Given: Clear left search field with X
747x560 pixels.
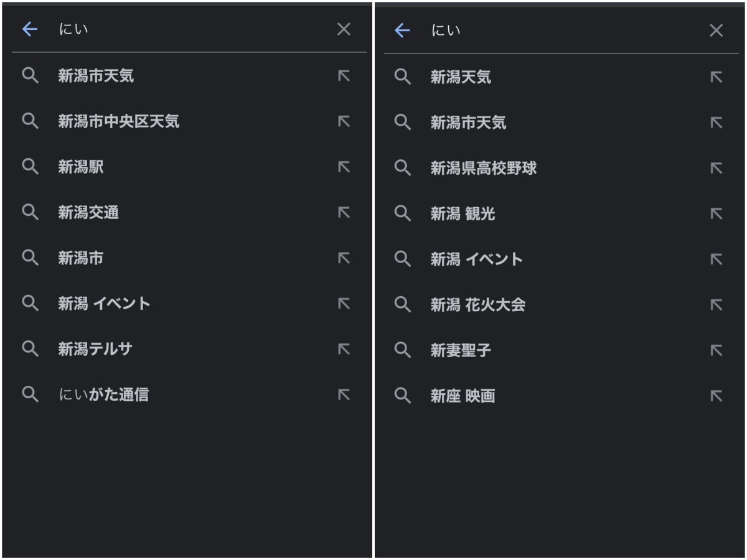Looking at the screenshot, I should (344, 29).
